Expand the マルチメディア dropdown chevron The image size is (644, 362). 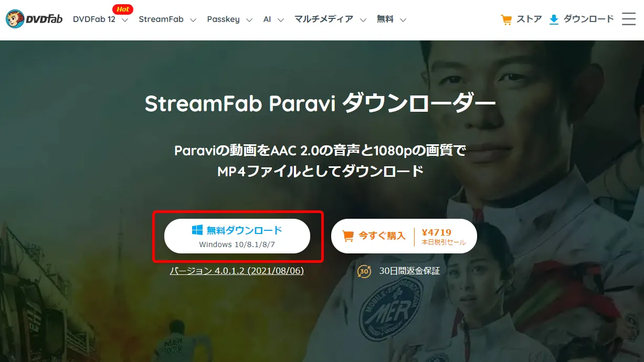pyautogui.click(x=363, y=20)
